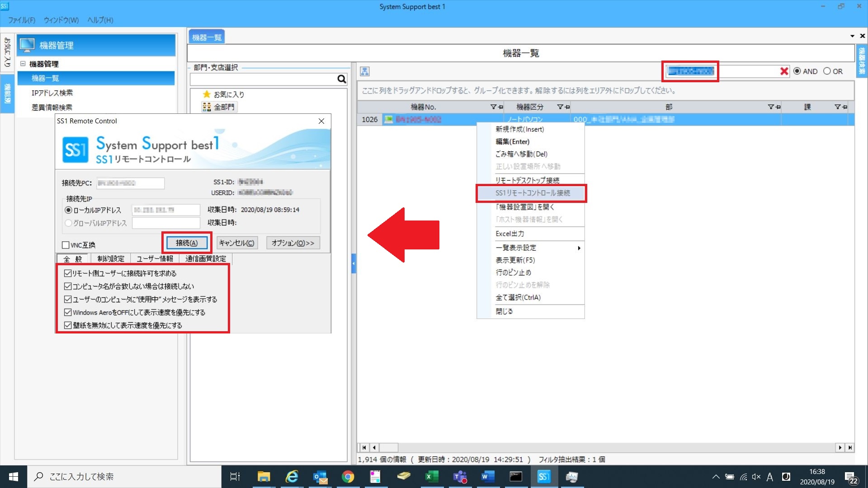Open the ヘルプ(H) menu
Screen dimensions: 868x488
coord(100,20)
